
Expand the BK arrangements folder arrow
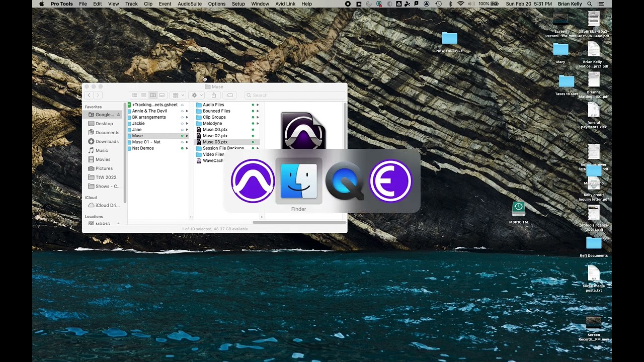click(187, 117)
